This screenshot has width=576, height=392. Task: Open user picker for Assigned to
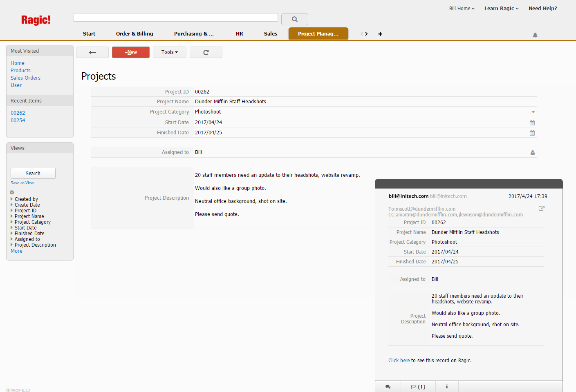click(x=533, y=152)
